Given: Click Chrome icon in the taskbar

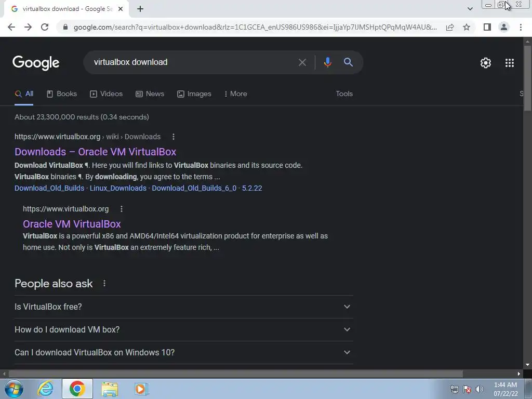Looking at the screenshot, I should 77,389.
